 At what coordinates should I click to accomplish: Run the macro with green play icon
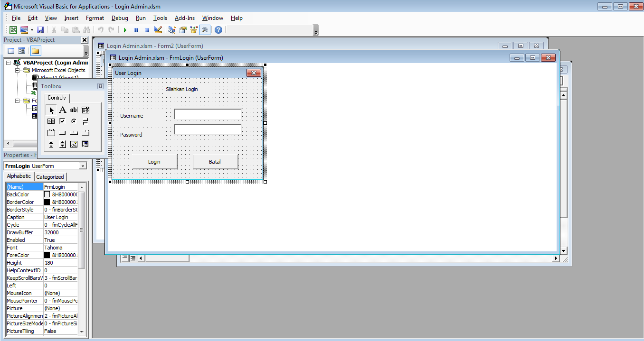coord(125,30)
